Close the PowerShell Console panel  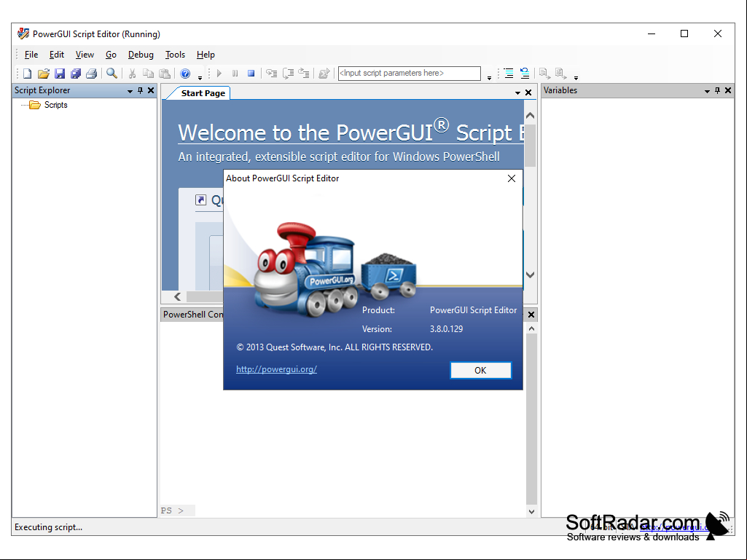tap(531, 315)
